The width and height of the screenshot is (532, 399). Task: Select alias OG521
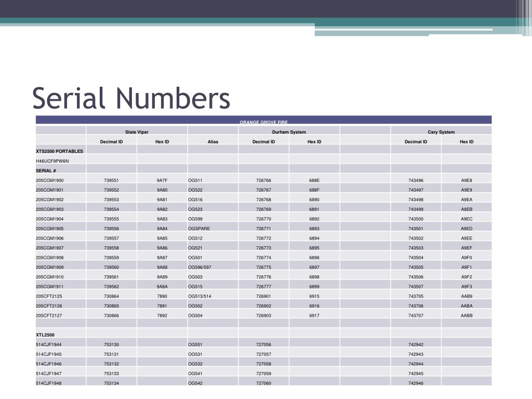[x=195, y=248]
